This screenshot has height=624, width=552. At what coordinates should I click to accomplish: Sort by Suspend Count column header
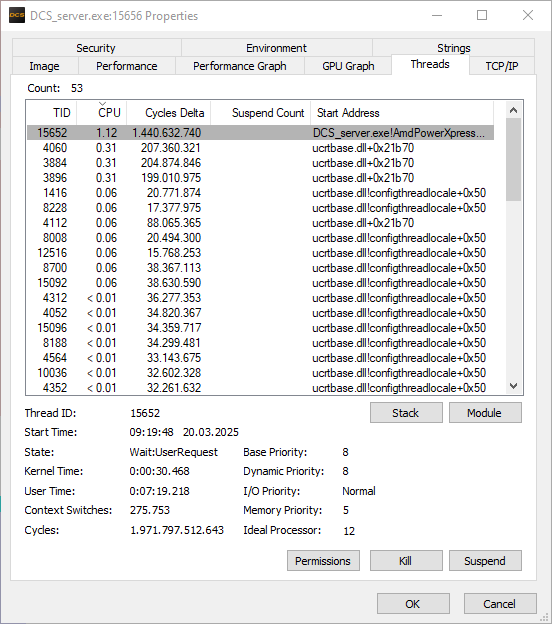coord(261,113)
